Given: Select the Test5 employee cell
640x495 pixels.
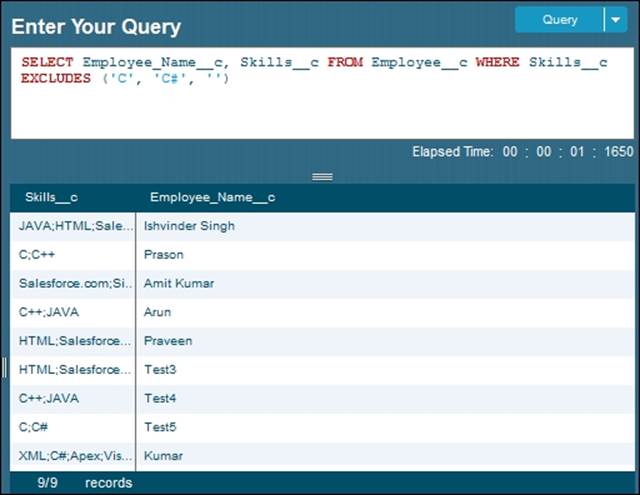Looking at the screenshot, I should 160,427.
